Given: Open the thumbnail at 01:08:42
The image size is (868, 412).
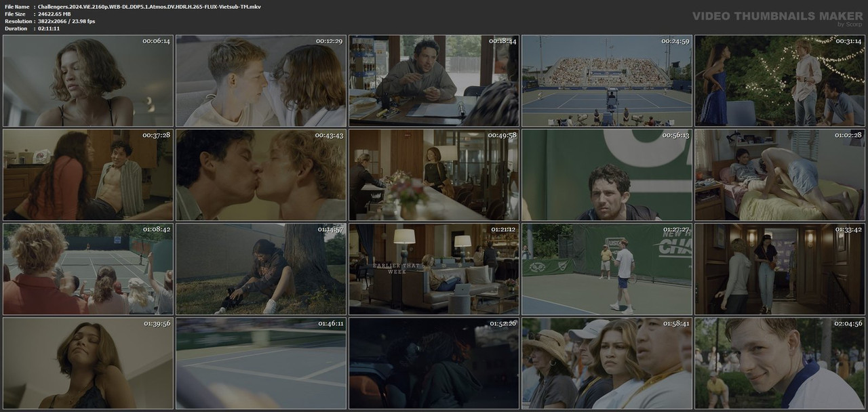Looking at the screenshot, I should (88, 269).
